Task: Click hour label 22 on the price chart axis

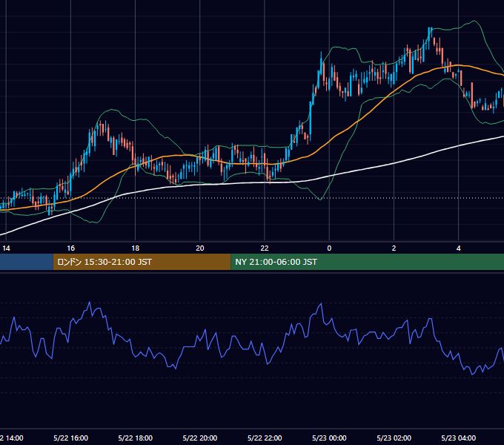Action: click(x=265, y=248)
